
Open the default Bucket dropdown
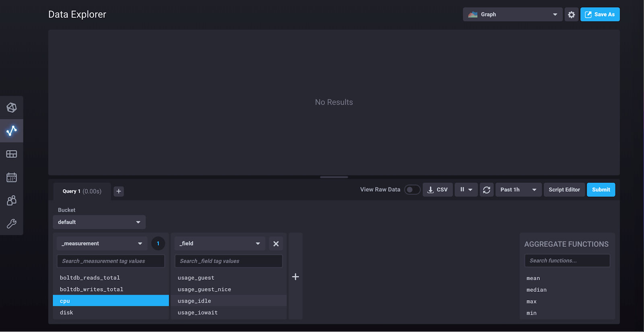99,222
